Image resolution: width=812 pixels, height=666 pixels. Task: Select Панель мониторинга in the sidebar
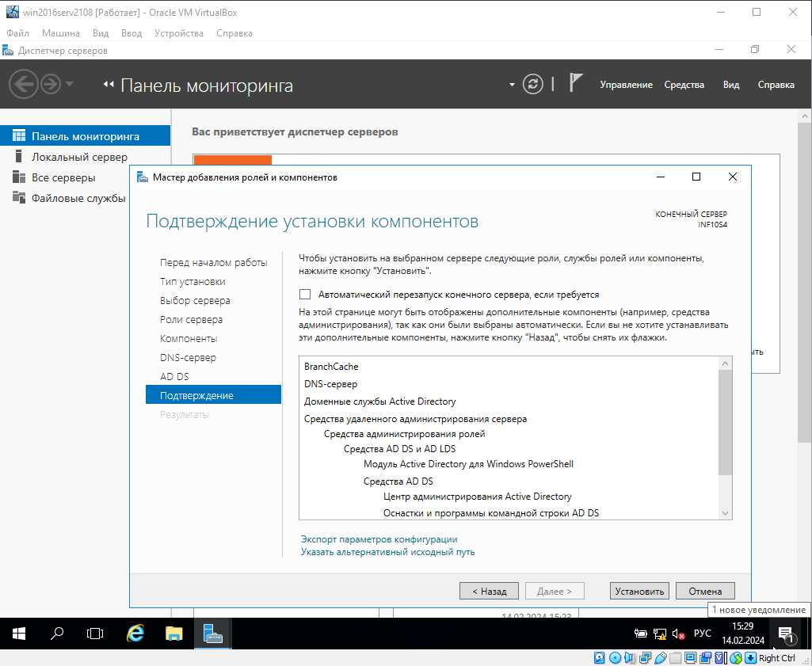coord(85,136)
